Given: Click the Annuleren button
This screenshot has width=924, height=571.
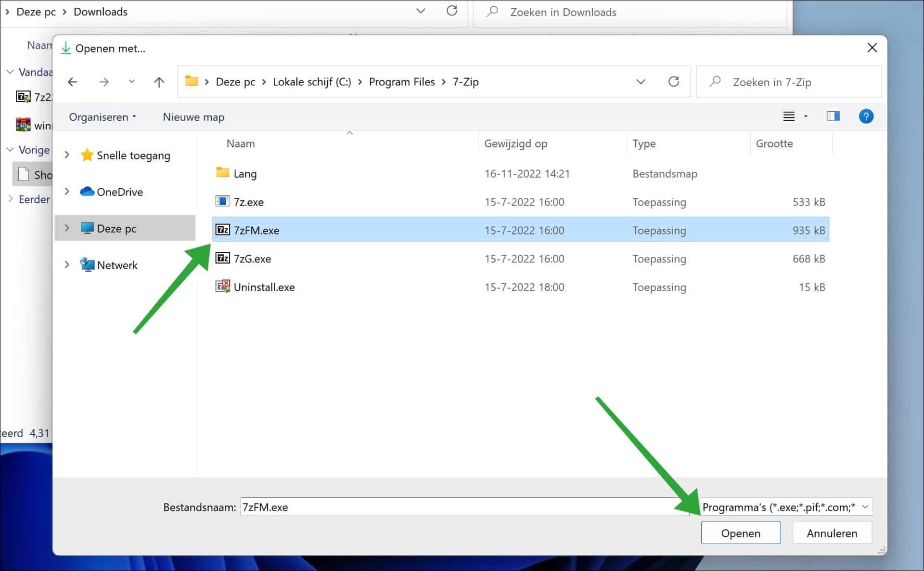Looking at the screenshot, I should coord(832,532).
